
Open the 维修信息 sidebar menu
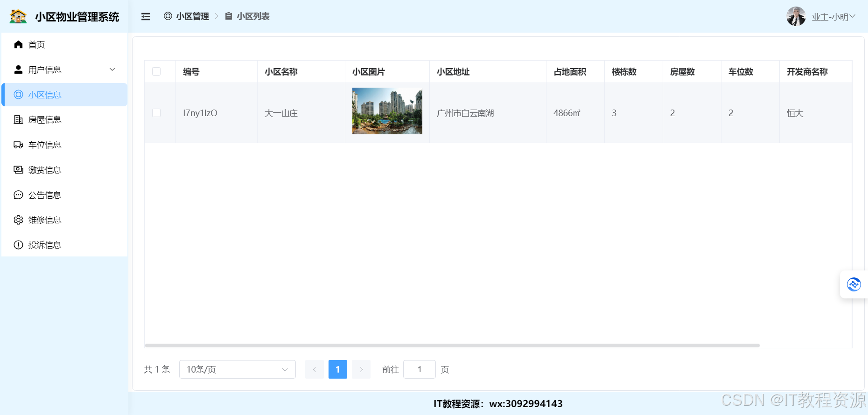(65, 220)
